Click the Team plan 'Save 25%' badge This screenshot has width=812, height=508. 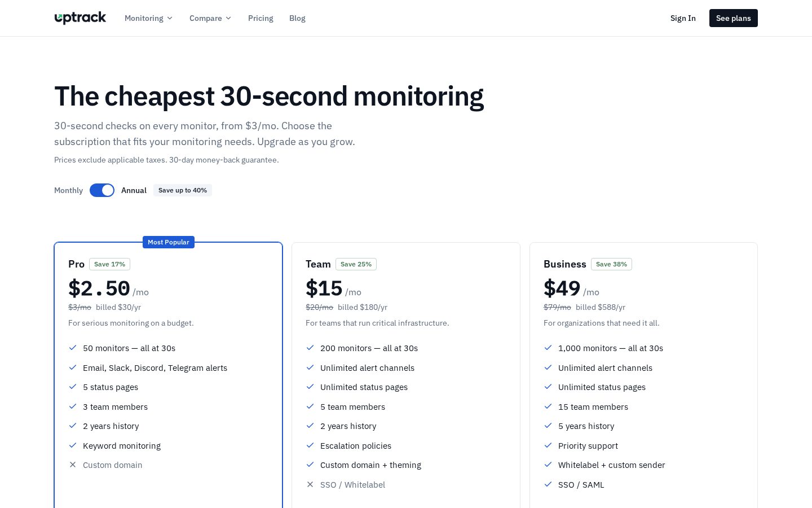(x=356, y=264)
